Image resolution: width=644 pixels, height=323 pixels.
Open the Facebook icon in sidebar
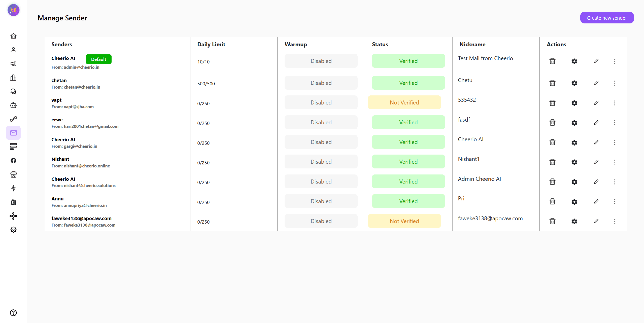coord(13,160)
